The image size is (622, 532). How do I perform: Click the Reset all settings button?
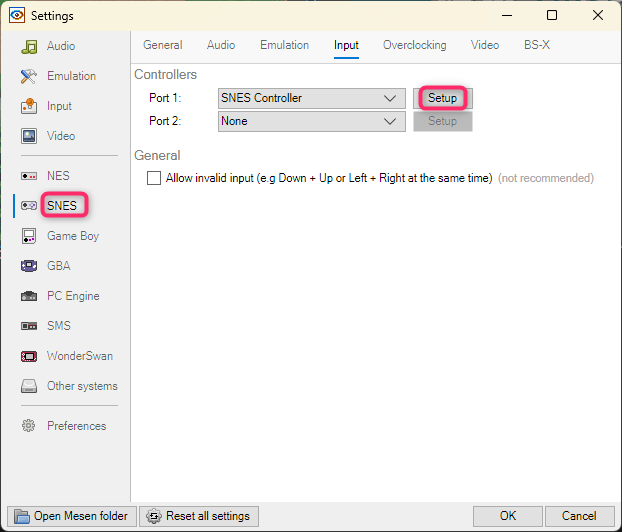(x=199, y=516)
